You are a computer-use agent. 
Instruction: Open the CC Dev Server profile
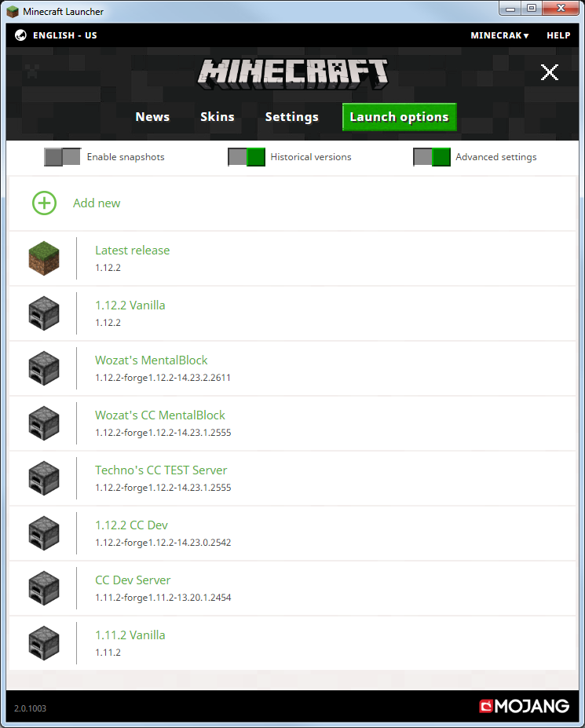[x=292, y=588]
